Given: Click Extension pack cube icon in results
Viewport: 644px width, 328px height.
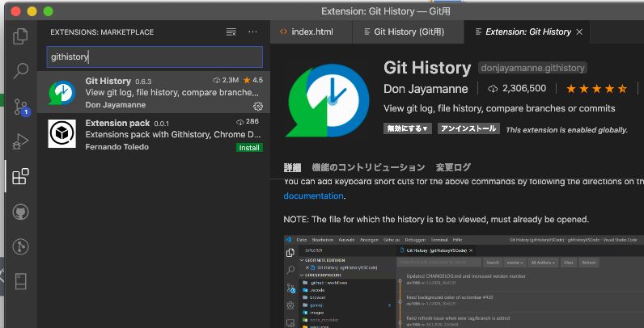Looking at the screenshot, I should tap(61, 133).
